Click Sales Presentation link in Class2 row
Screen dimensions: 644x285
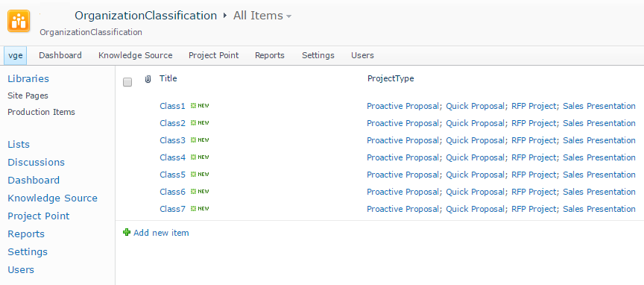pos(599,123)
